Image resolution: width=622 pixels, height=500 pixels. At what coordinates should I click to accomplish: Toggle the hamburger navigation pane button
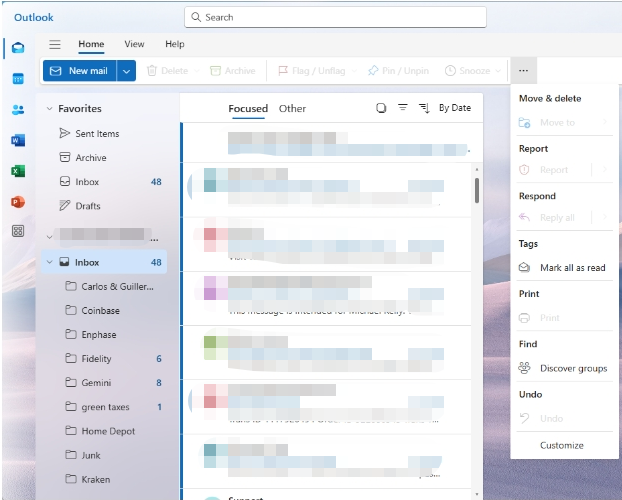(55, 44)
